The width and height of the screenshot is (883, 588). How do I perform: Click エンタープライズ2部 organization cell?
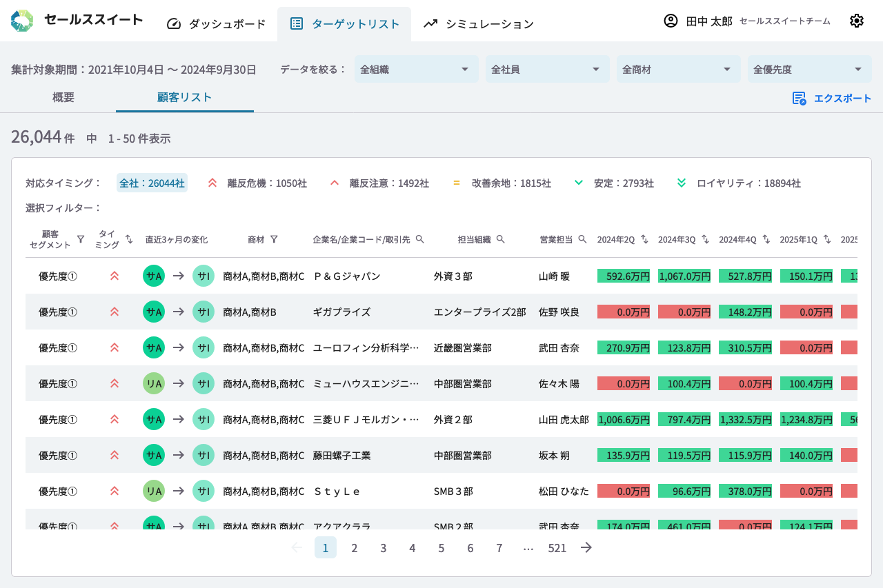pyautogui.click(x=480, y=312)
